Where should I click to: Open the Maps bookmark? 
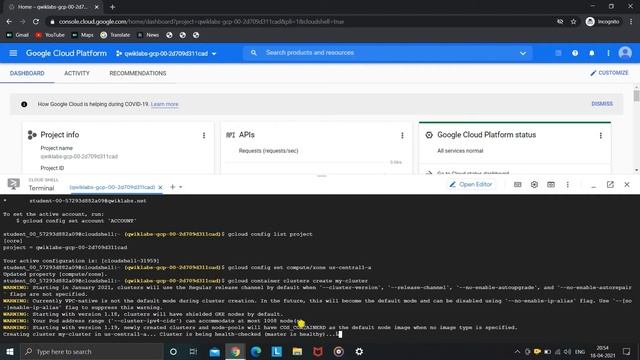click(x=82, y=35)
